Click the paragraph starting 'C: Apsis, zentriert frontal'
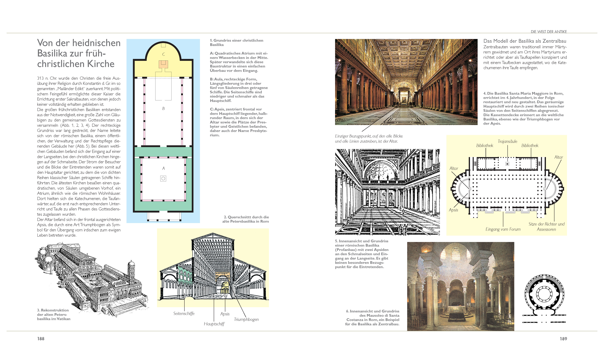Screen dimensions: 604x364 coord(239,122)
